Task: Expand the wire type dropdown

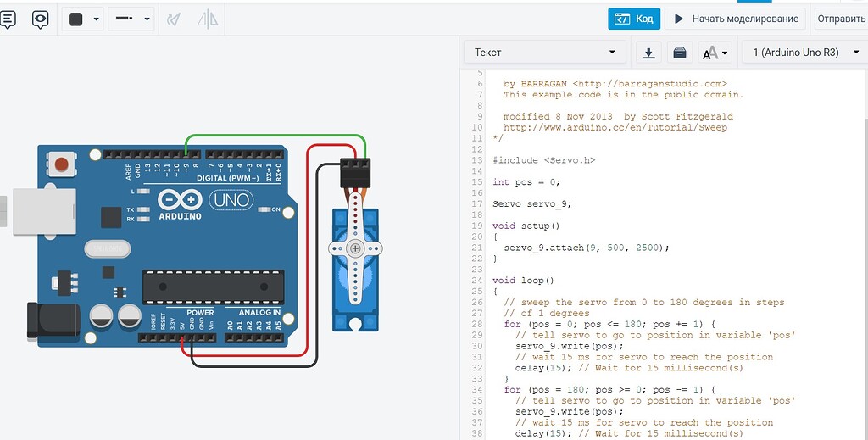Action: (131, 19)
